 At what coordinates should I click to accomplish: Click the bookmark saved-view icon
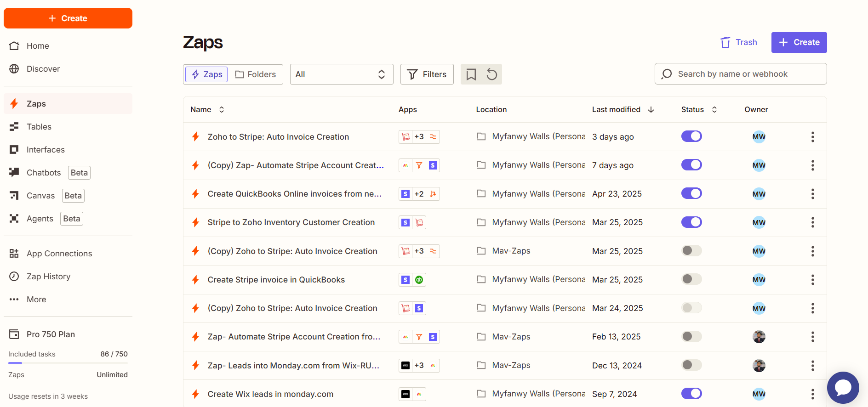click(x=471, y=74)
